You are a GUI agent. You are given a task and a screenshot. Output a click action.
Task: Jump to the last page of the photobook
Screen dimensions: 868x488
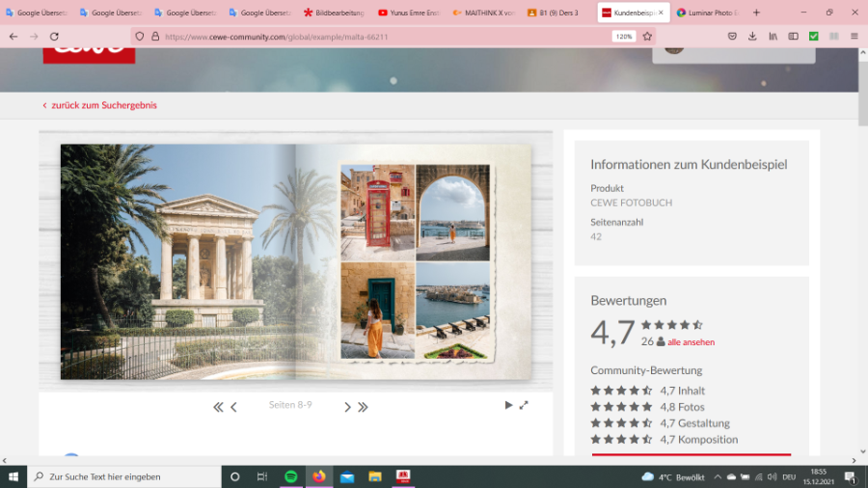[363, 407]
